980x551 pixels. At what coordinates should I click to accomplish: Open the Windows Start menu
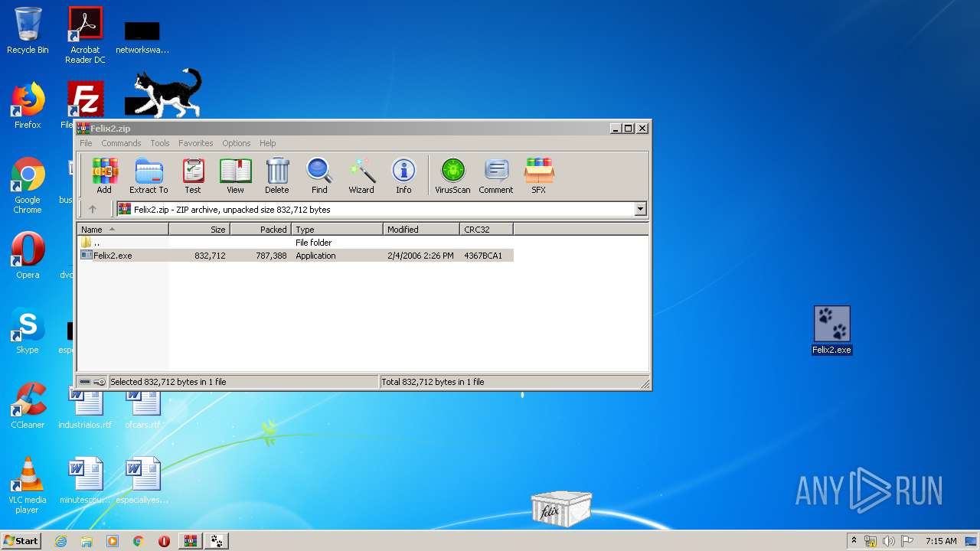(21, 541)
